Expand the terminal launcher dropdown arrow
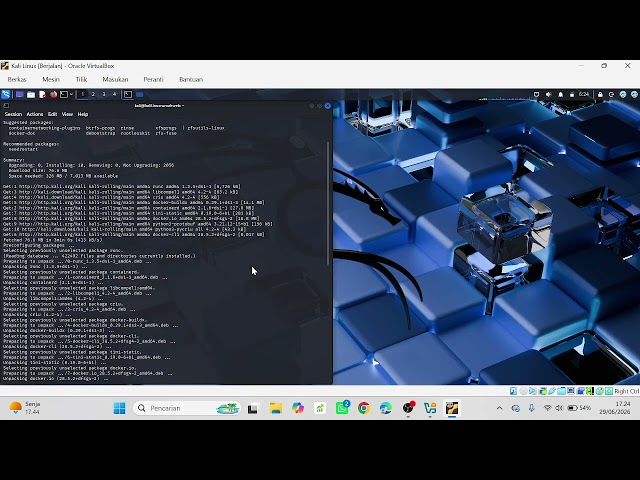The height and width of the screenshot is (480, 640). pyautogui.click(x=71, y=95)
